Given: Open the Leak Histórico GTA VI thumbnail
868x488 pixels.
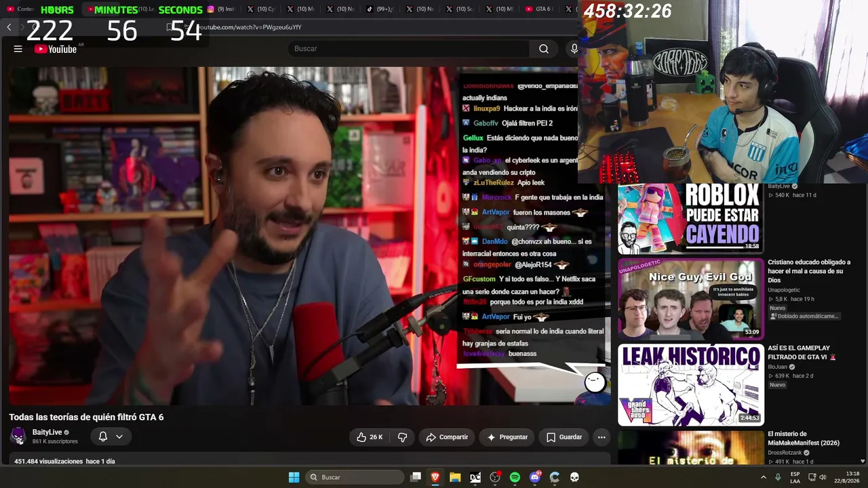Looking at the screenshot, I should click(690, 385).
